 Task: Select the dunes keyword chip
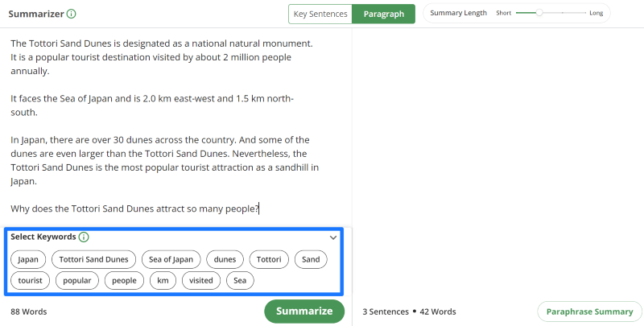[x=225, y=259]
